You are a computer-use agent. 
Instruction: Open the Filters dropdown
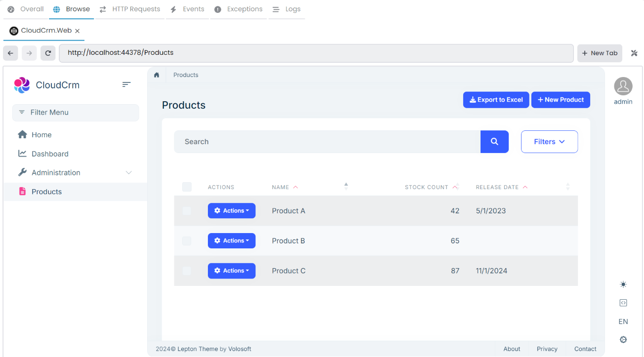(x=549, y=142)
